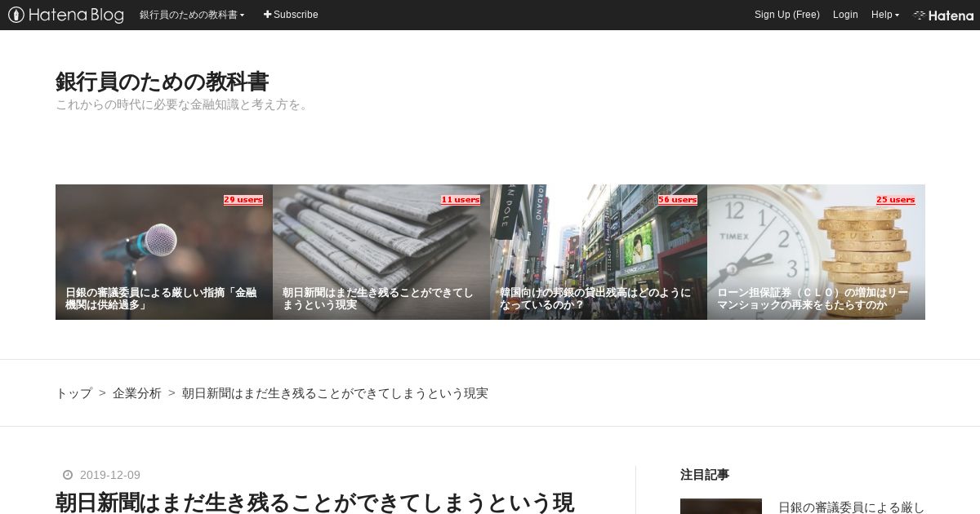This screenshot has width=980, height=514.
Task: Open the blog title 銀行員のための教科書 heading
Action: pyautogui.click(x=162, y=82)
